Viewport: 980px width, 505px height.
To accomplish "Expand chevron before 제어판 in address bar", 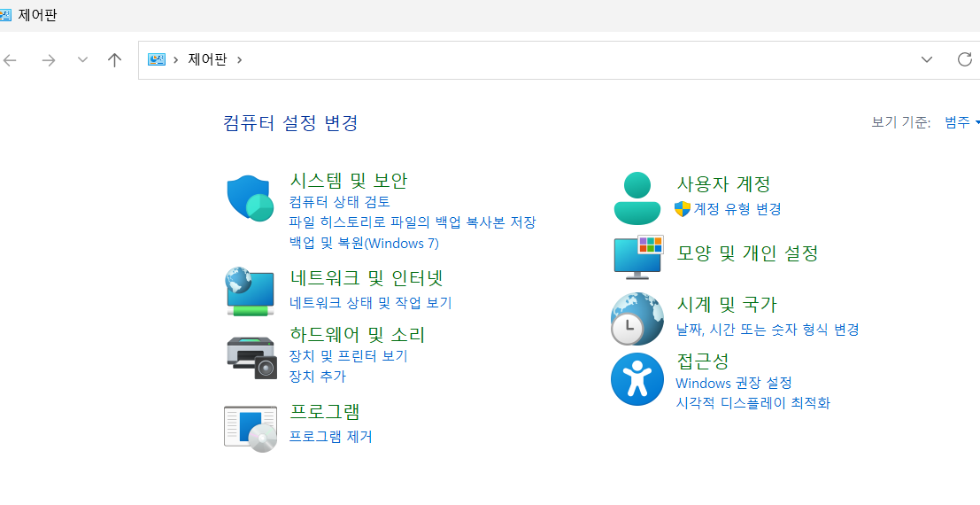I will tap(175, 60).
